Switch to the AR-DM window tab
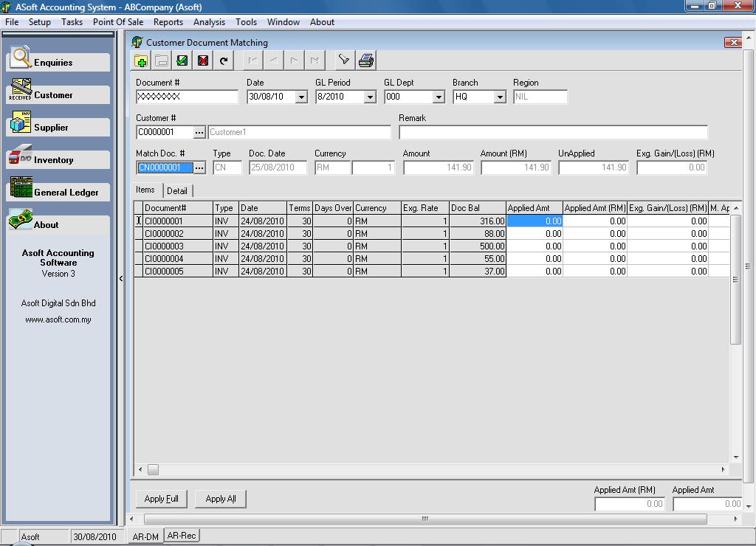756x546 pixels. (x=145, y=537)
